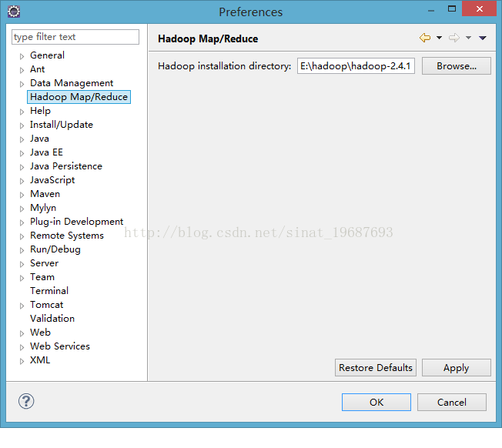The image size is (502, 448).
Task: Click the Browse... button
Action: [457, 66]
